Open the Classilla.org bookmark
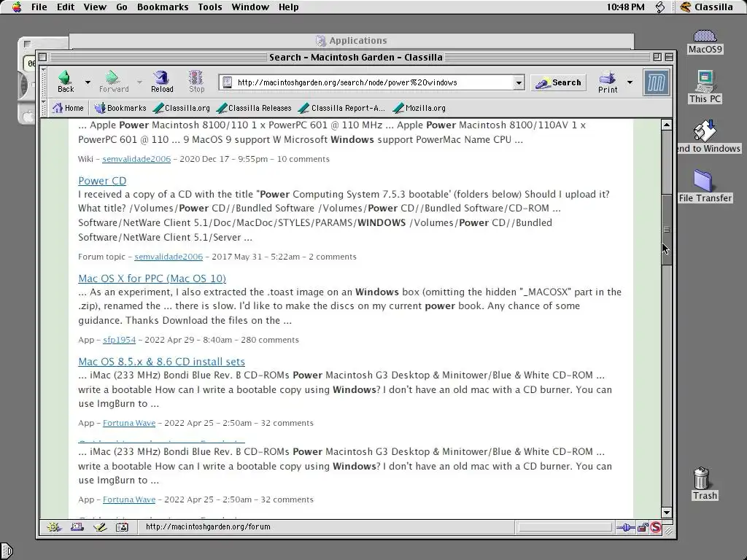This screenshot has width=747, height=560. [182, 108]
